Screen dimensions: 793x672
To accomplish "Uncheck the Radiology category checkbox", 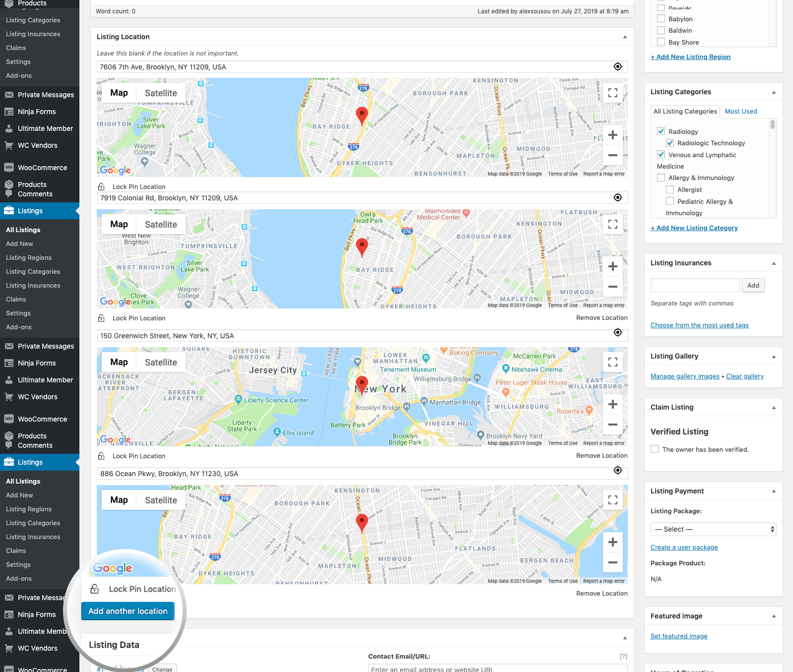I will pos(661,131).
